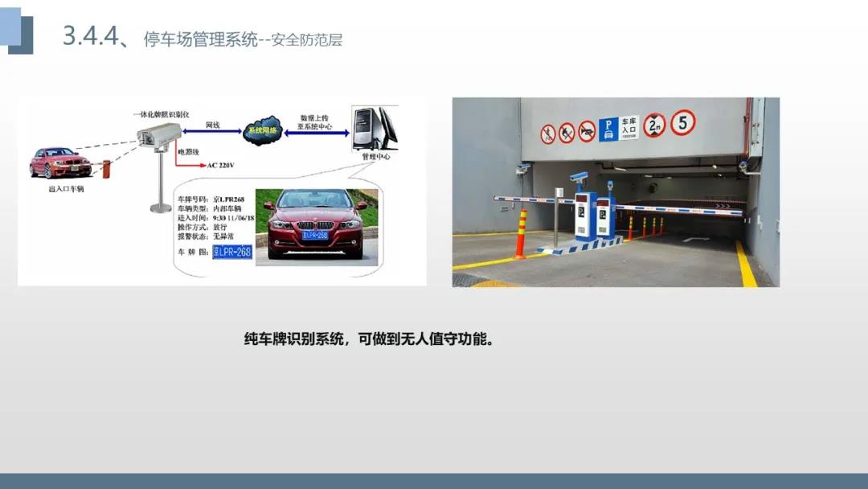
Task: Click the slide title 停车场管理系统
Action: pos(201,39)
